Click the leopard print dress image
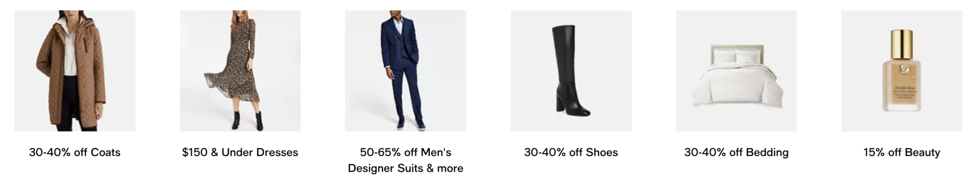Image resolution: width=980 pixels, height=185 pixels. (x=240, y=71)
